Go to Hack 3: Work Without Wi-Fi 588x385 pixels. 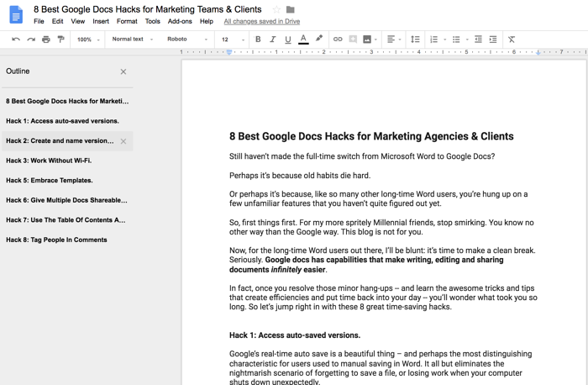(67, 161)
